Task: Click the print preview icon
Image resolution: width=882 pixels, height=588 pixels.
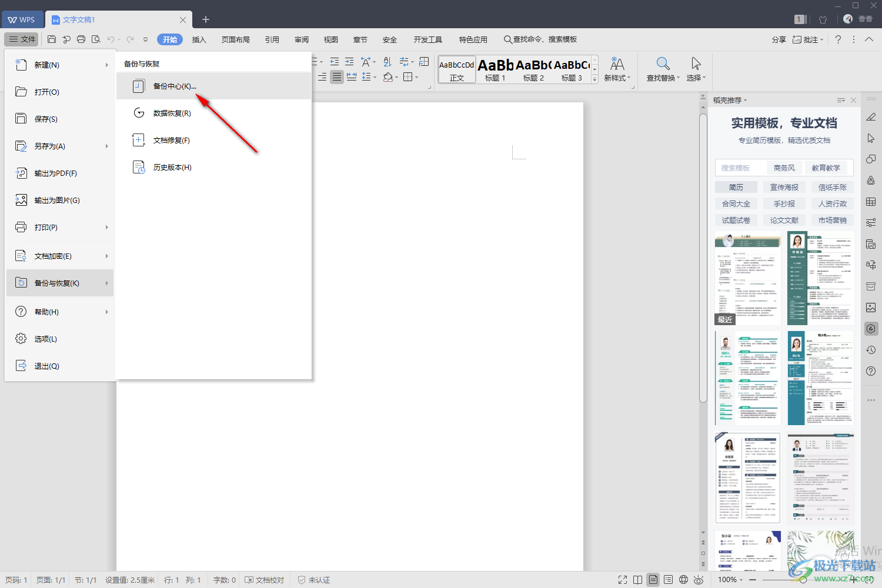Action: coord(96,39)
